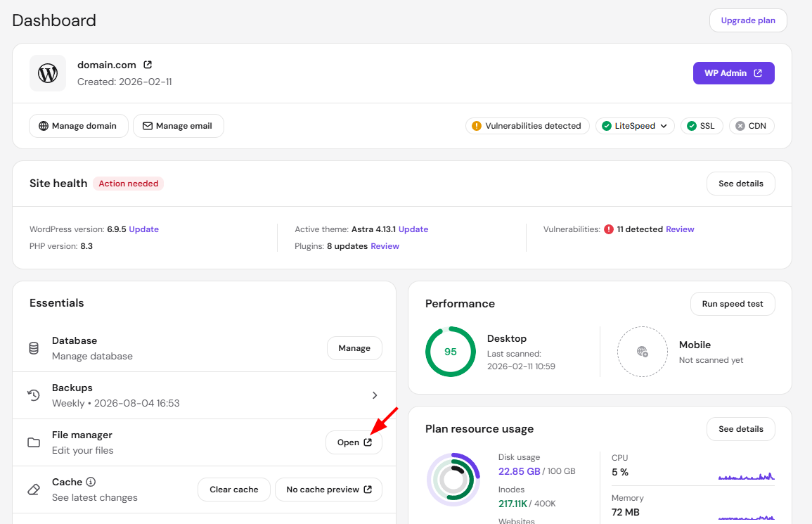The height and width of the screenshot is (524, 812).
Task: Click the Backups history icon
Action: click(34, 395)
